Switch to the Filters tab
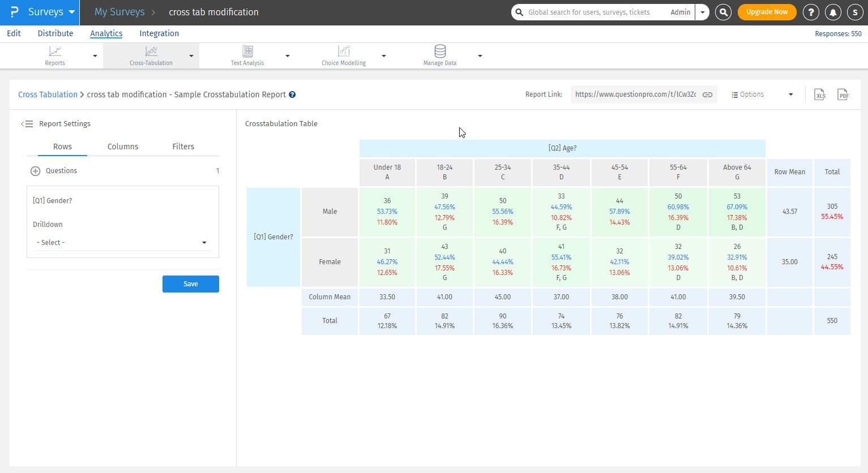The width and height of the screenshot is (868, 473). pos(183,147)
